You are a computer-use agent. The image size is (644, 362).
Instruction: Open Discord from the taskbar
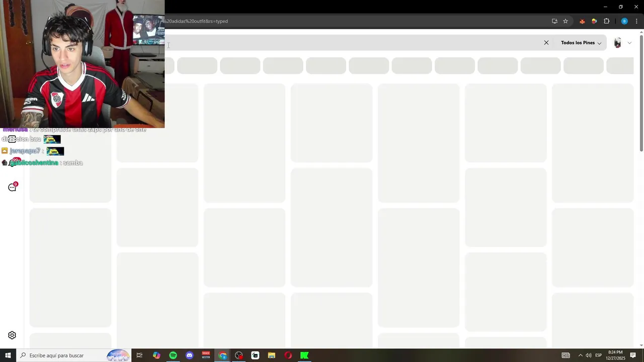(x=189, y=355)
